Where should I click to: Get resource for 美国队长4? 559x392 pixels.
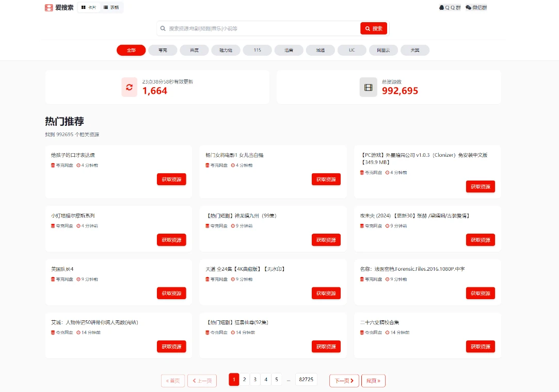coord(171,293)
